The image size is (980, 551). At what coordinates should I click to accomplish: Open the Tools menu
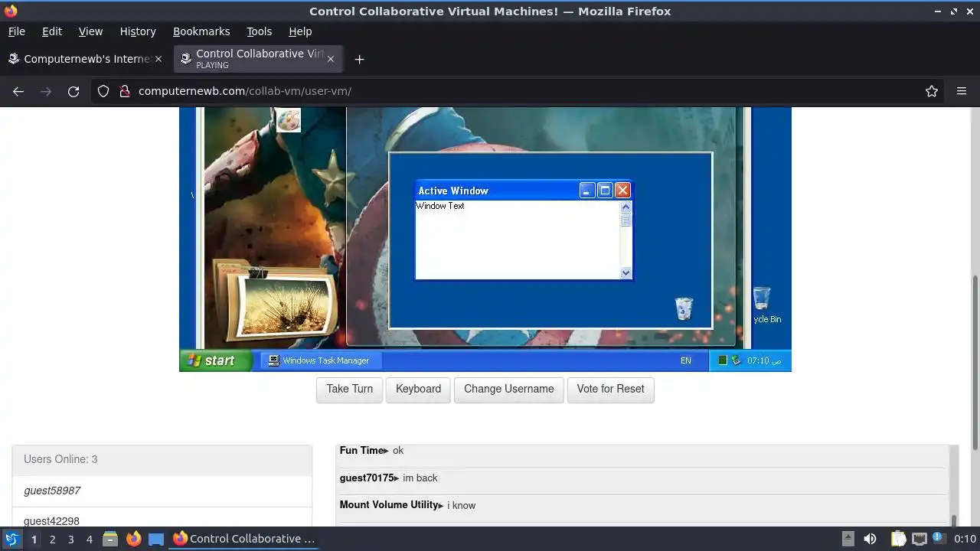click(259, 31)
